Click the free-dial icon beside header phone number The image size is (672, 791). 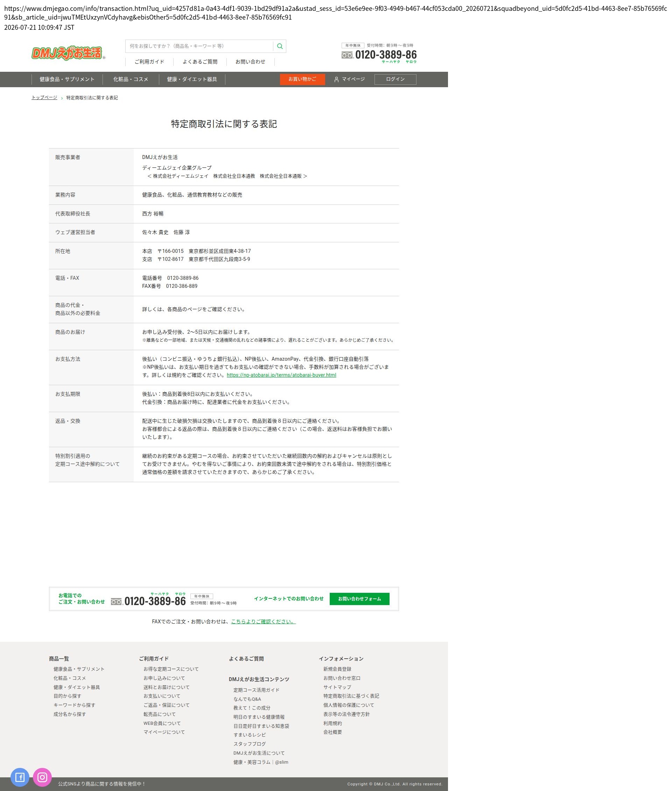(348, 55)
